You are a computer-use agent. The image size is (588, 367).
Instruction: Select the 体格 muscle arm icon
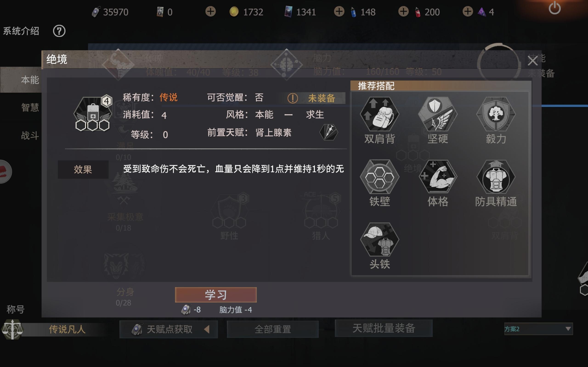coord(438,177)
